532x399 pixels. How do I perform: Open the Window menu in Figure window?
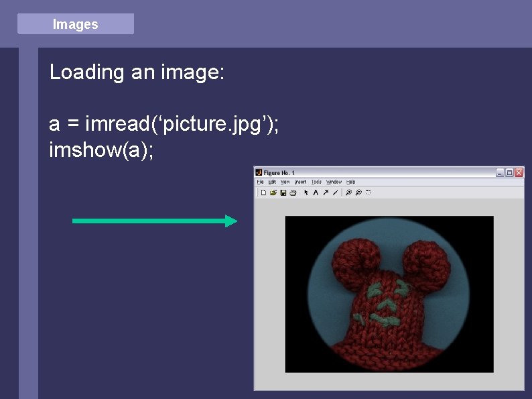pyautogui.click(x=334, y=182)
